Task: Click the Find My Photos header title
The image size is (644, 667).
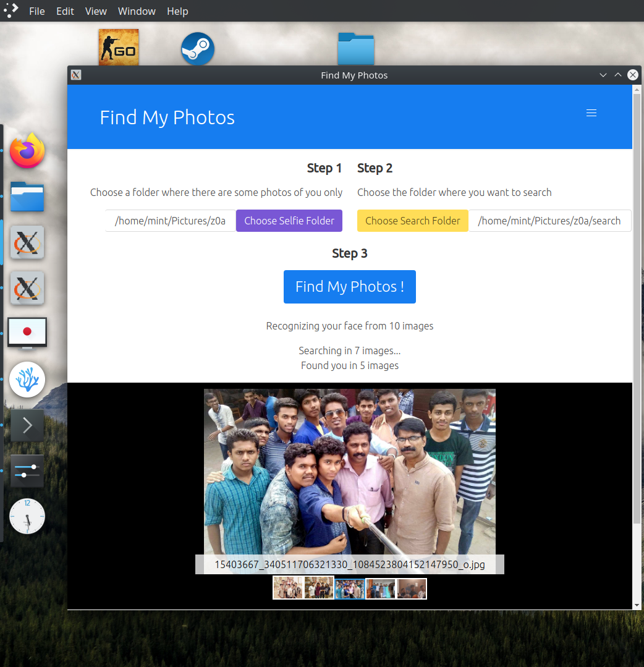Action: tap(167, 117)
